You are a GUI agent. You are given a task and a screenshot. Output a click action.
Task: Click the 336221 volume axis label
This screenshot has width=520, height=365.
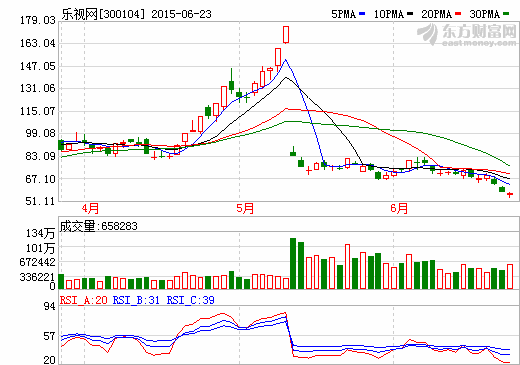[x=37, y=277]
